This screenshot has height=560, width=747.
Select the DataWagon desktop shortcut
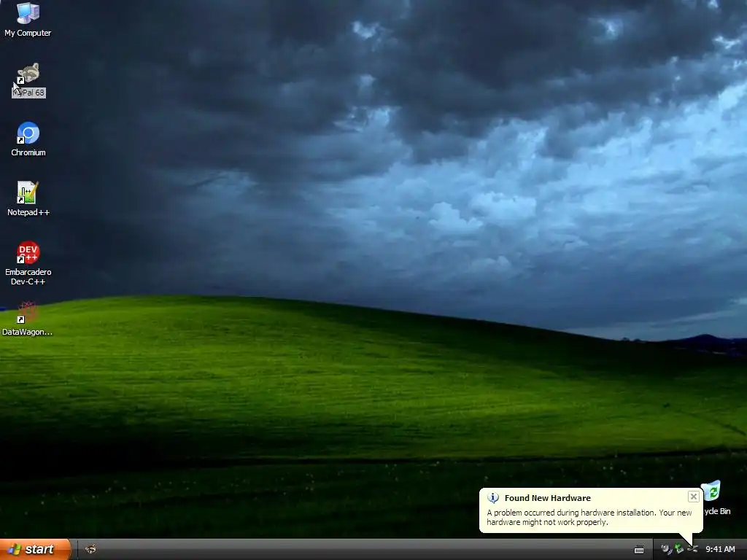28,312
